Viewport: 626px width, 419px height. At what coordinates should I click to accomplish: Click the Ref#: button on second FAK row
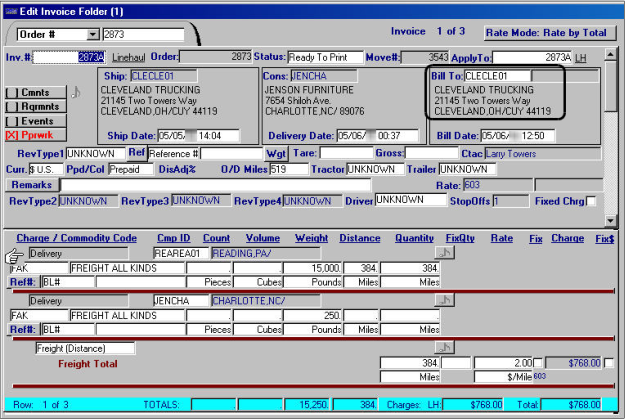click(23, 330)
